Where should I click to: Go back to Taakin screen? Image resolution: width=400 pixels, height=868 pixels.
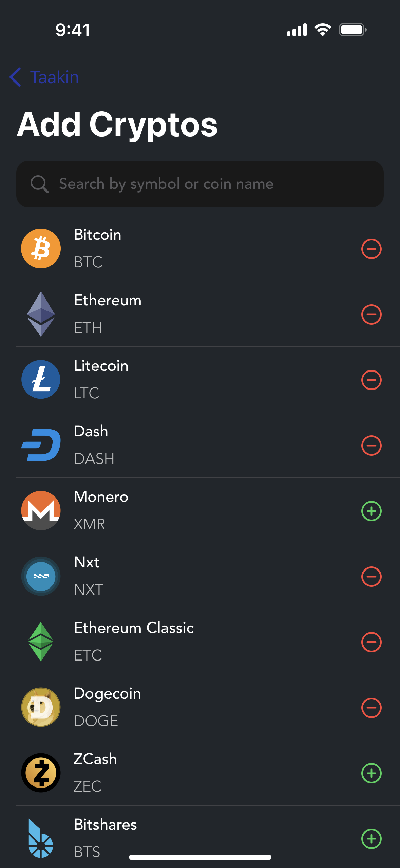pyautogui.click(x=44, y=77)
